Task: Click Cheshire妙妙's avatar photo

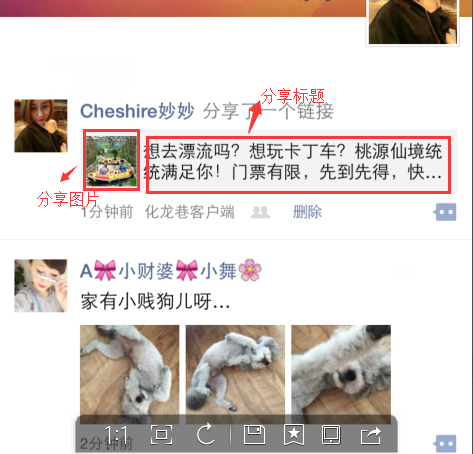Action: pos(41,126)
